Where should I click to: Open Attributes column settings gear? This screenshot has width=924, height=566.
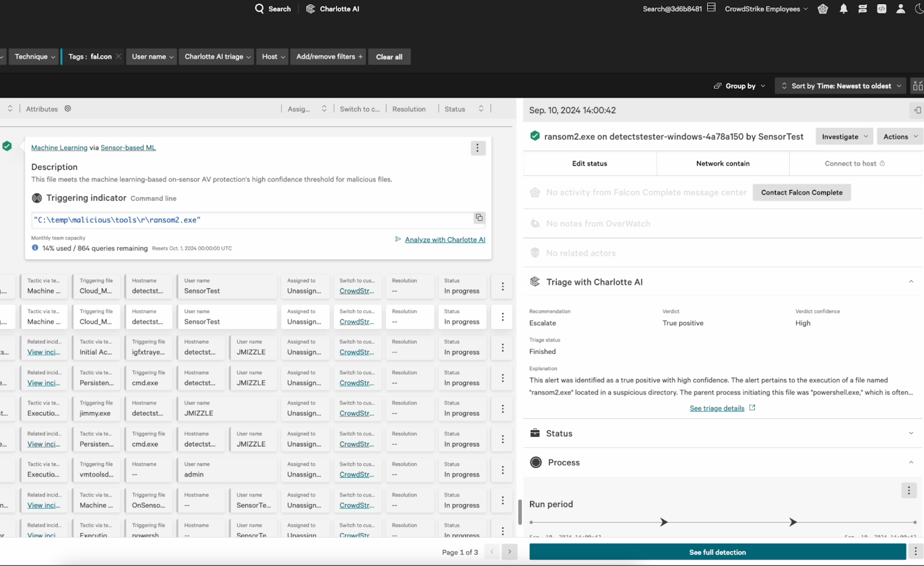[68, 109]
